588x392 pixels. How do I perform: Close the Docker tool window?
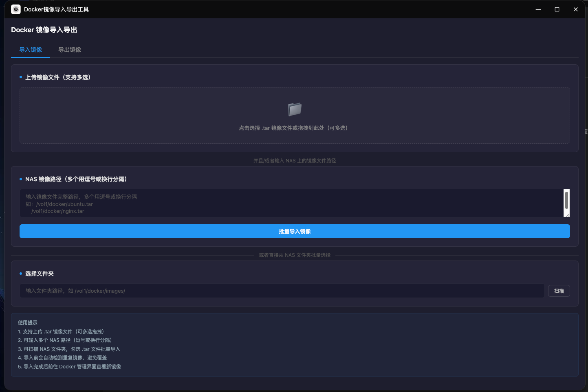click(576, 9)
